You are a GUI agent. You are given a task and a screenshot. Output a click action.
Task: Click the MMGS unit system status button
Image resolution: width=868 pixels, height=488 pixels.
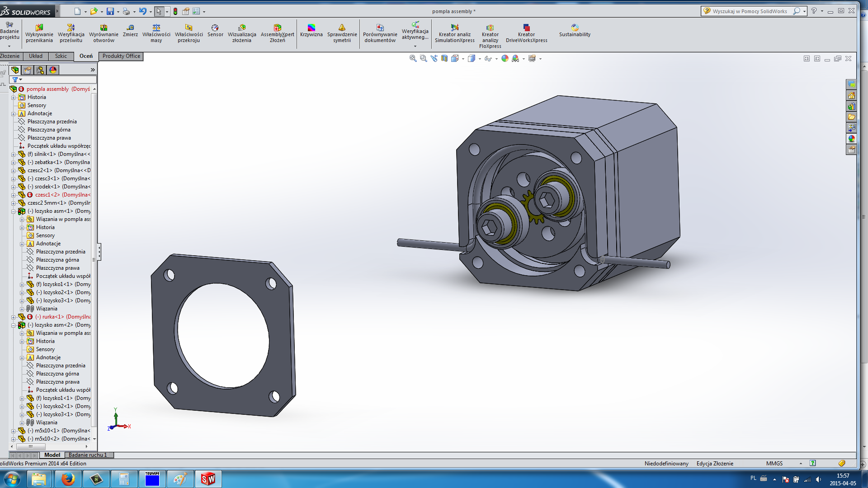click(x=774, y=464)
